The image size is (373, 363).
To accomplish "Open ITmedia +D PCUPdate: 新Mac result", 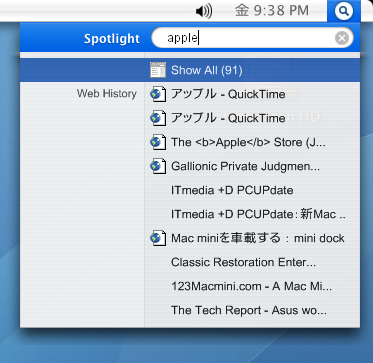I will point(258,214).
